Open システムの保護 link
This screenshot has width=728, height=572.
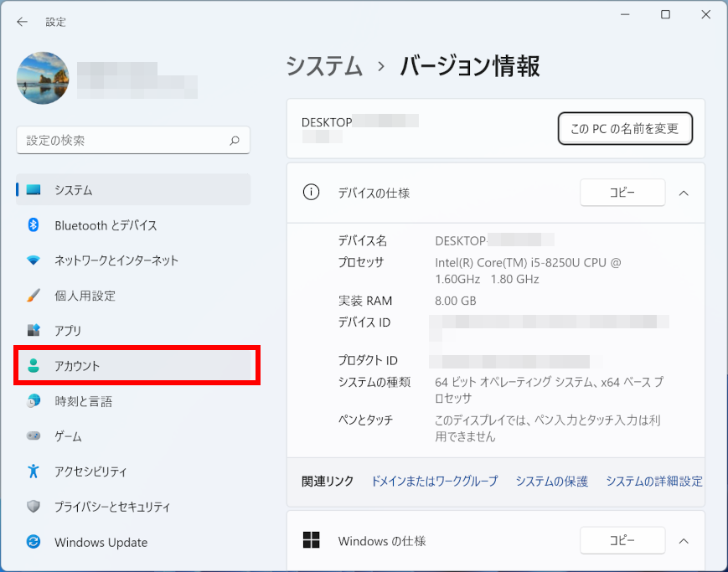click(552, 481)
